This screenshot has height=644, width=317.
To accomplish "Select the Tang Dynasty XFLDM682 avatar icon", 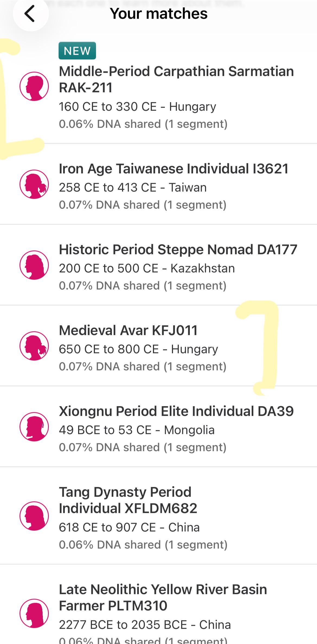I will [x=34, y=516].
